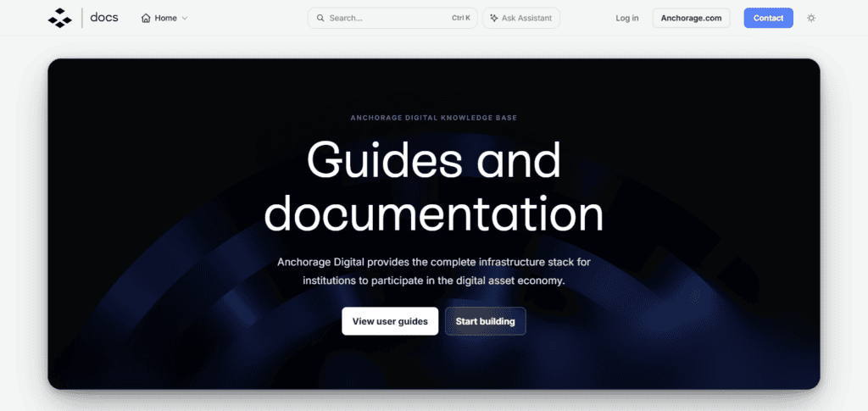Click the View user guides button

[390, 321]
